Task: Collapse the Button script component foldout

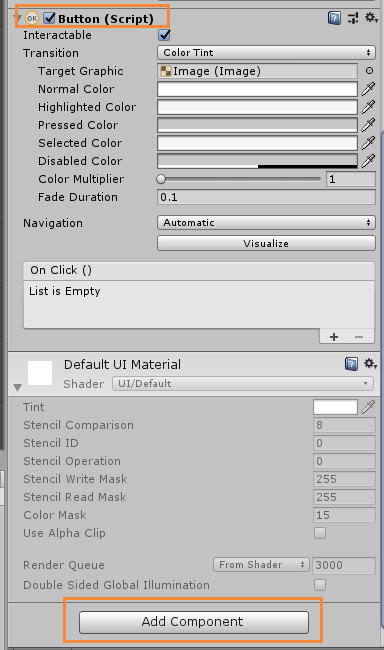Action: coord(18,19)
